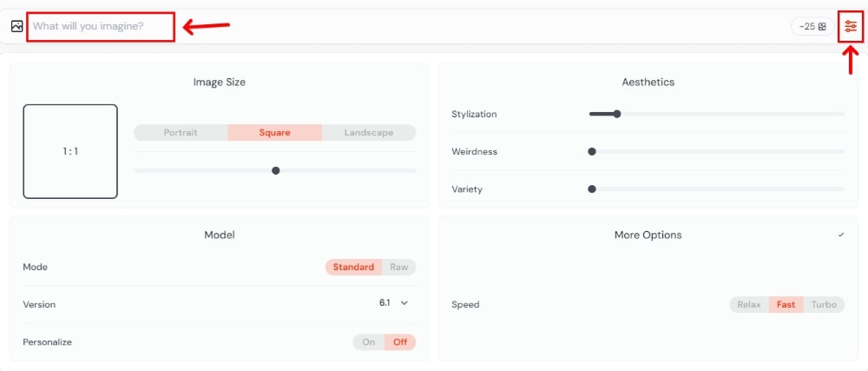Click the 1:1 aspect ratio preview box
This screenshot has height=371, width=868.
(70, 151)
